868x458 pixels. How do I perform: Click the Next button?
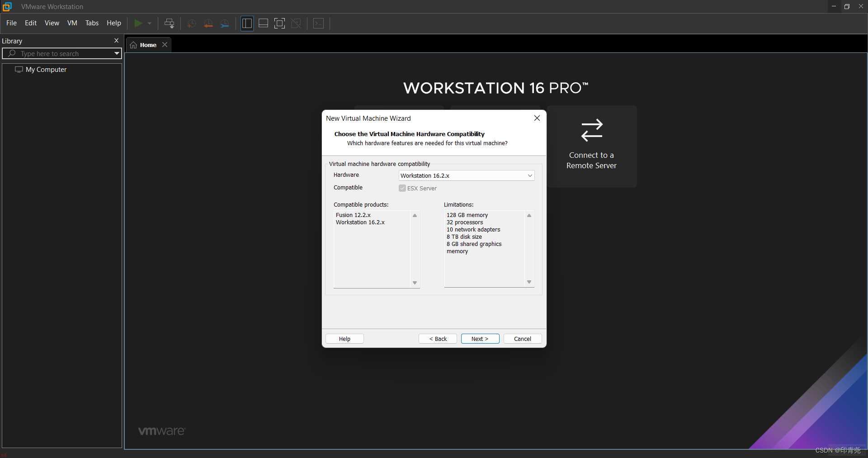click(x=480, y=339)
